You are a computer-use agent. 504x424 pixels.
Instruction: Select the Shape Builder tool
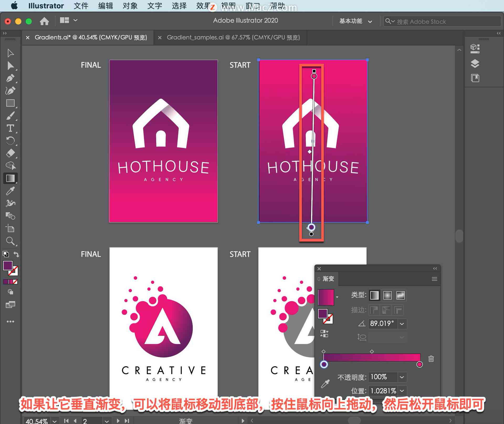10,166
